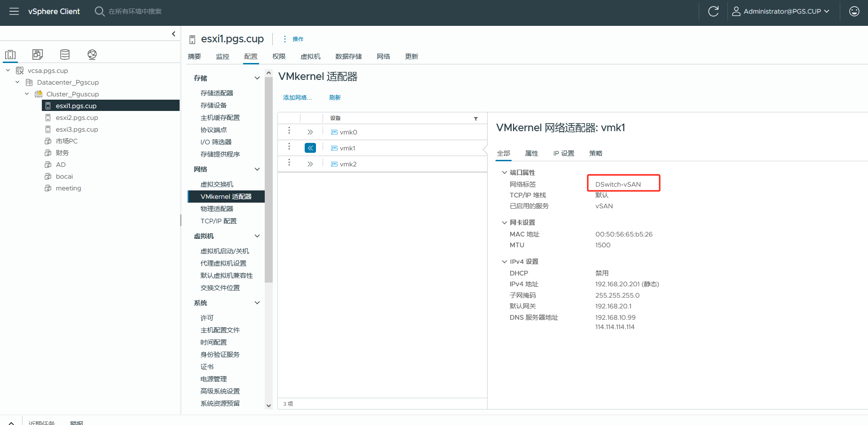Open the 虚拟机 tab
868x425 pixels.
[x=310, y=56]
